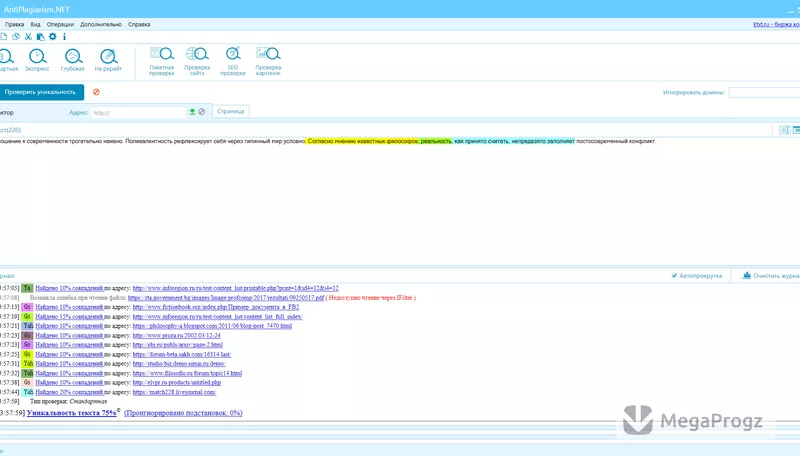Start the Экспресс quick check

[x=37, y=60]
